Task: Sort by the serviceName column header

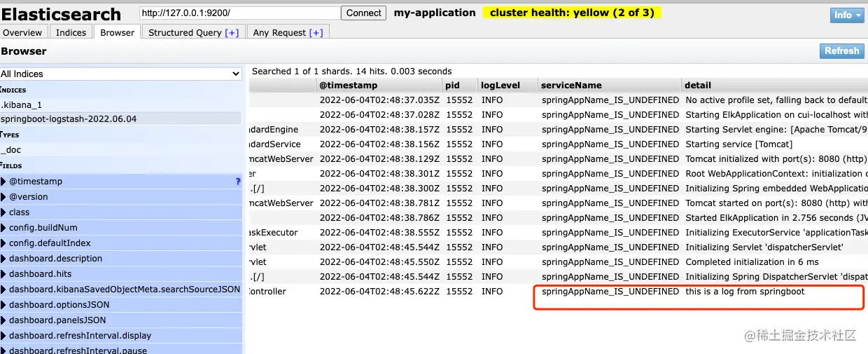Action: (610, 85)
